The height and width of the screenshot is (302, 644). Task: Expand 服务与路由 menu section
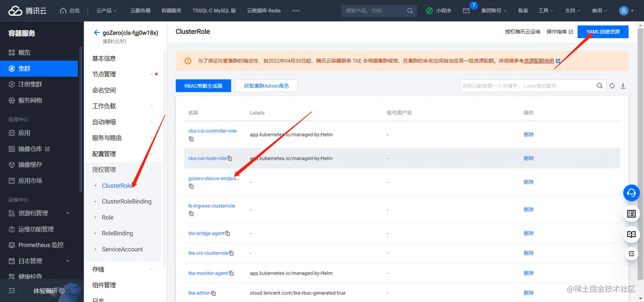123,138
